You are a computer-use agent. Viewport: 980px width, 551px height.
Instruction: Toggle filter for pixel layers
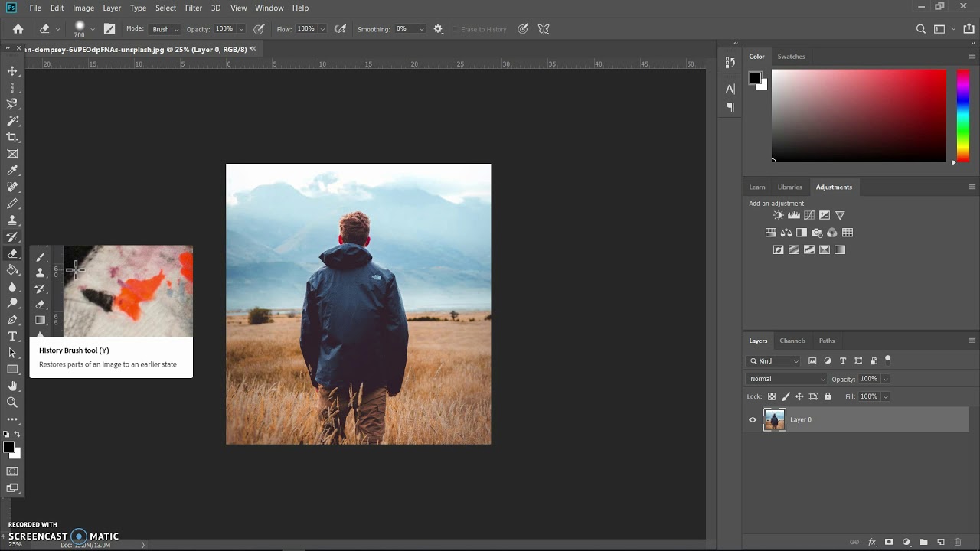pyautogui.click(x=812, y=361)
